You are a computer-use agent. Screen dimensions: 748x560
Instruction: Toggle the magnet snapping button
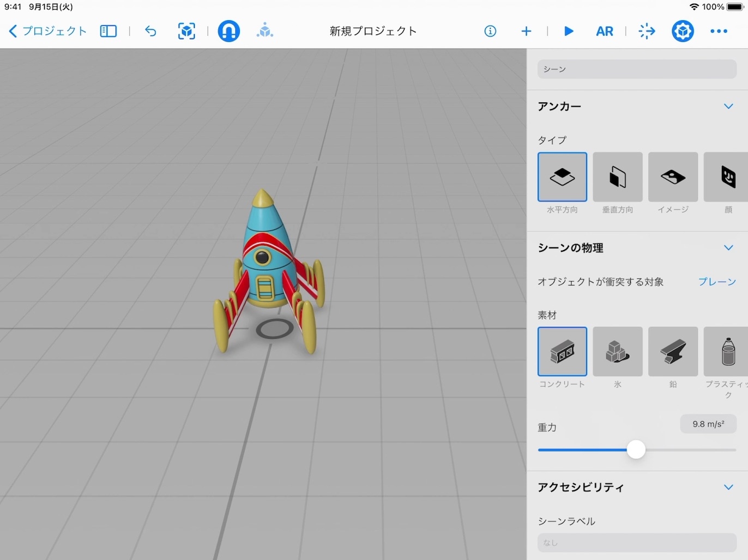click(x=229, y=31)
